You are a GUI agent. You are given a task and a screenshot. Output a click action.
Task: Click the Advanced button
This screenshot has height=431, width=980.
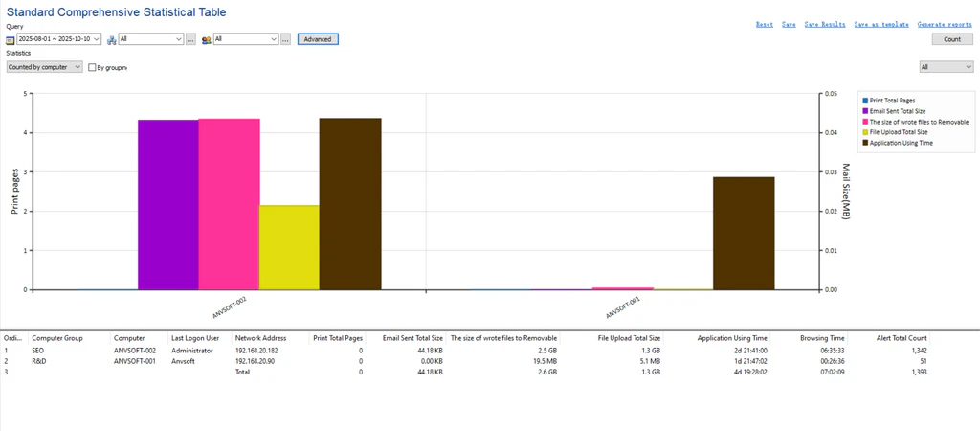318,39
